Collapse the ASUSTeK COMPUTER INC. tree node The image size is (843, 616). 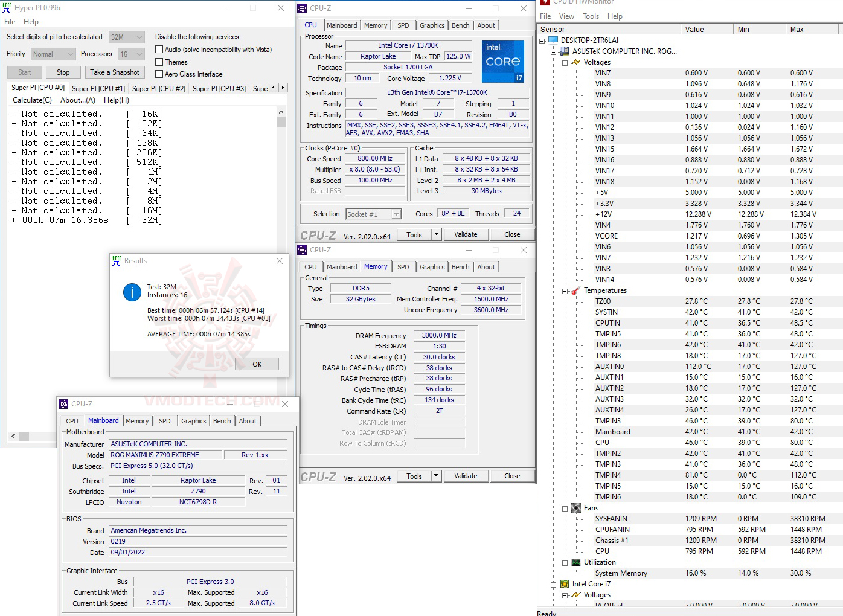[x=553, y=52]
